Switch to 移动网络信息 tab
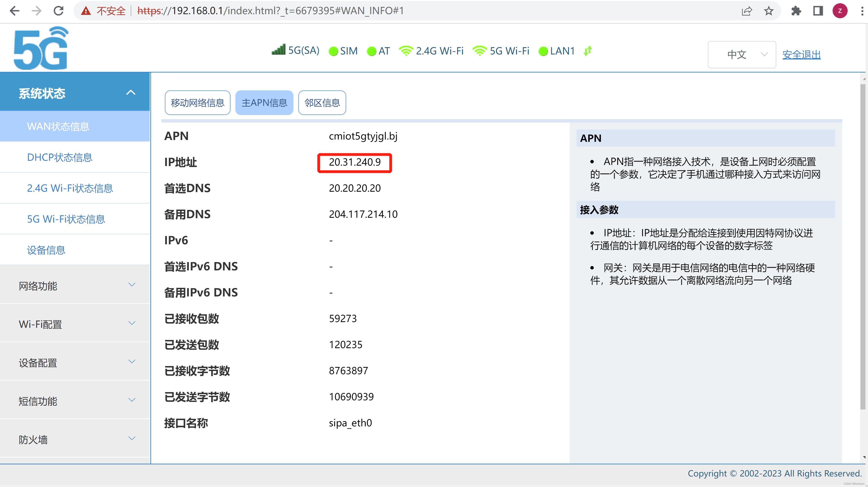Screen dimensions: 868x487 click(x=197, y=102)
